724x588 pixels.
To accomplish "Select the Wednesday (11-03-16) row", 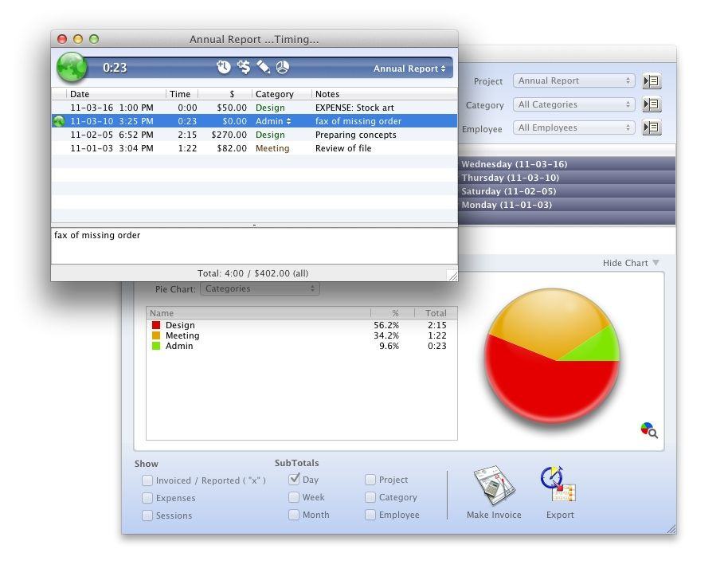I will pos(567,164).
